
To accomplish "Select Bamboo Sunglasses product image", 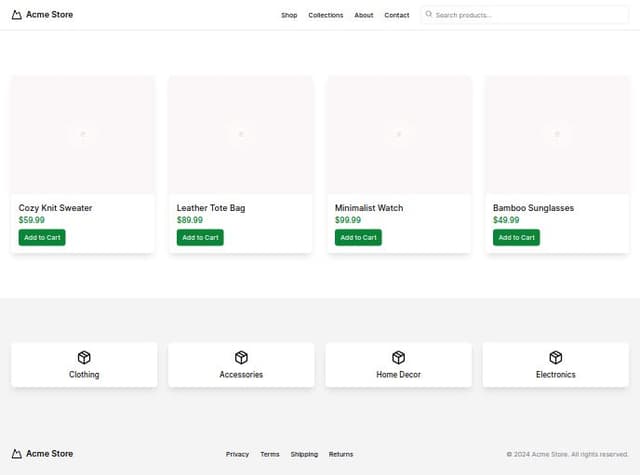I will (x=557, y=135).
